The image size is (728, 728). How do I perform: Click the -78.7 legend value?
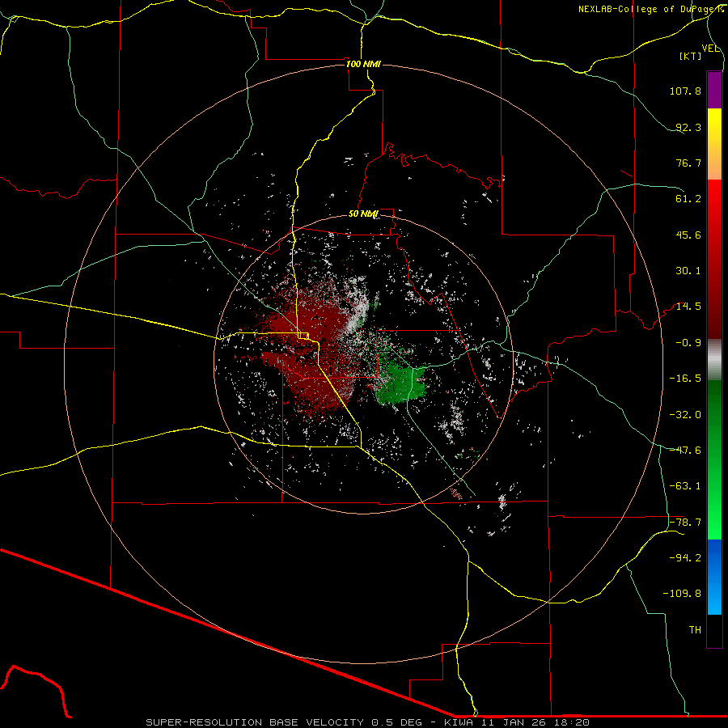pos(685,523)
